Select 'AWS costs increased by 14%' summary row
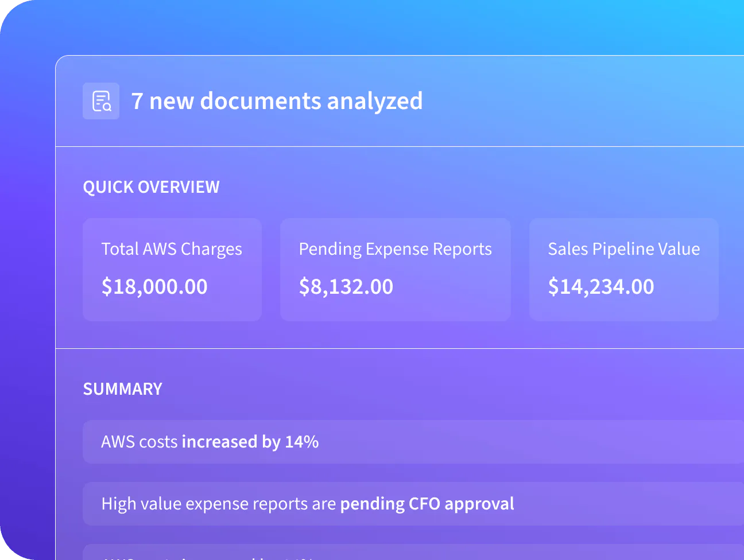744x560 pixels. click(x=413, y=442)
